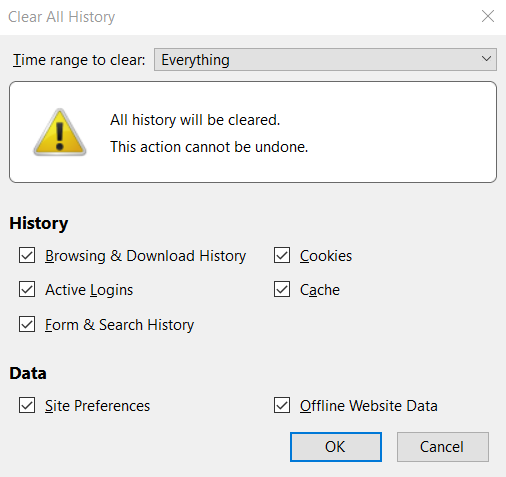The image size is (506, 477).
Task: Uncheck the Cache checkbox
Action: pyautogui.click(x=282, y=289)
